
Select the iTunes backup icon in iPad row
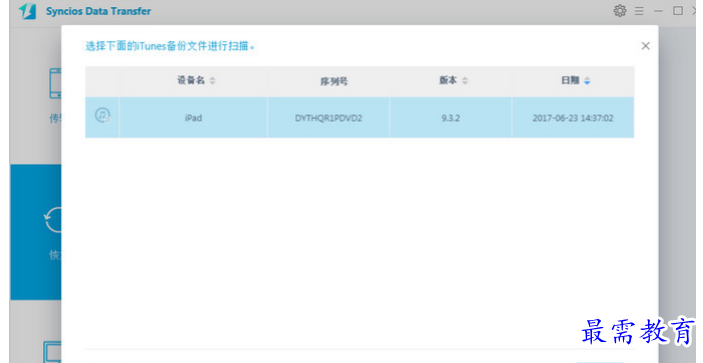pos(103,115)
